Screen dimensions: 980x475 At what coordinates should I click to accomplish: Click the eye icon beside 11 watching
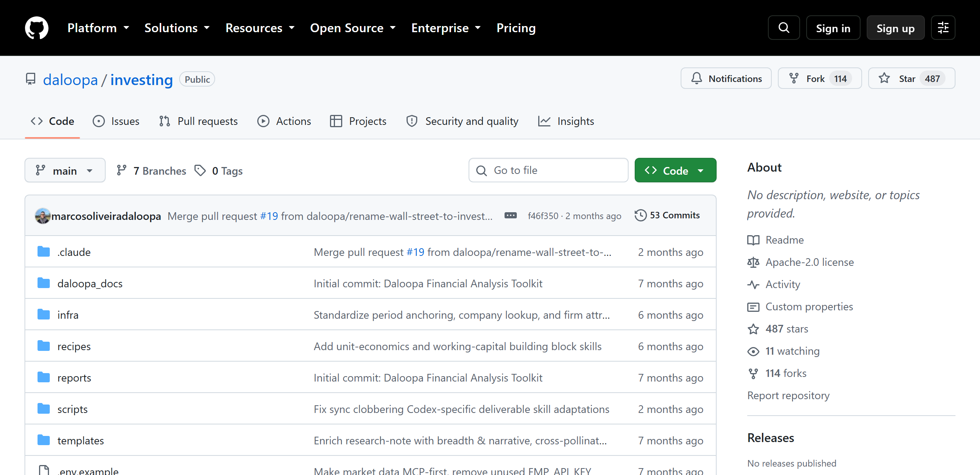click(753, 351)
